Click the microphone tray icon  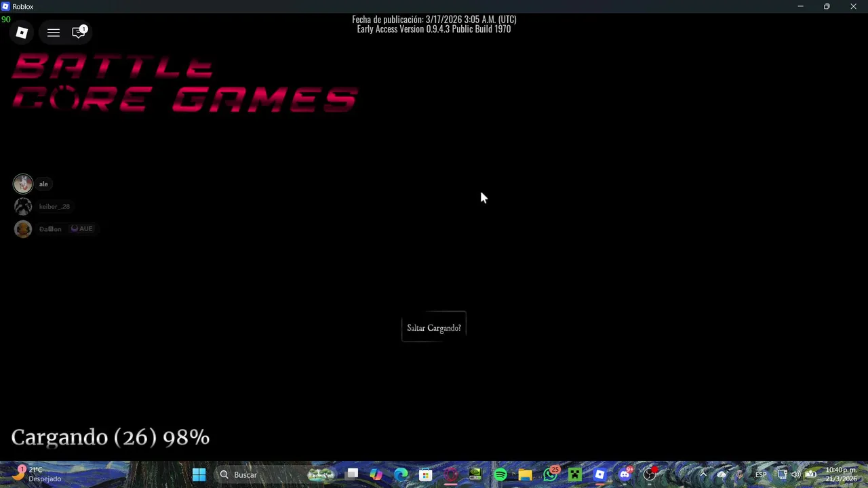(x=740, y=474)
